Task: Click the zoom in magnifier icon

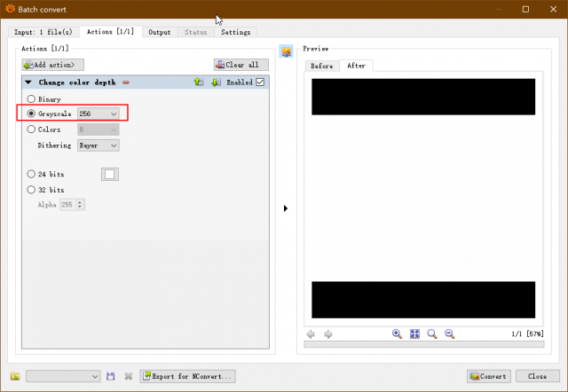Action: click(x=397, y=333)
